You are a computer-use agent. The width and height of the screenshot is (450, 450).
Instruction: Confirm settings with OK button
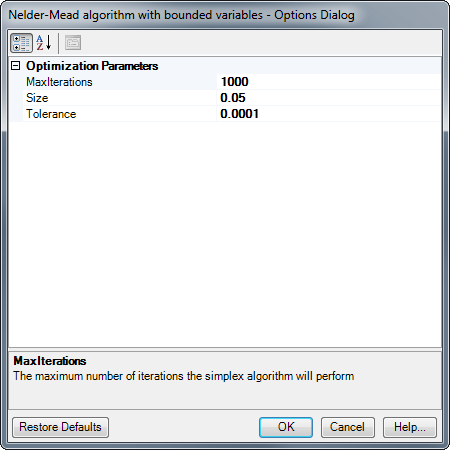point(286,427)
